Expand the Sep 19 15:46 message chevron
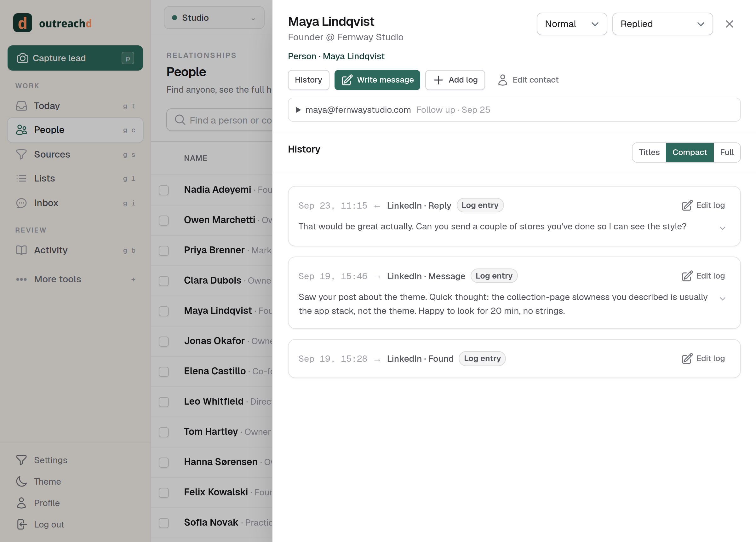The image size is (756, 542). [722, 298]
